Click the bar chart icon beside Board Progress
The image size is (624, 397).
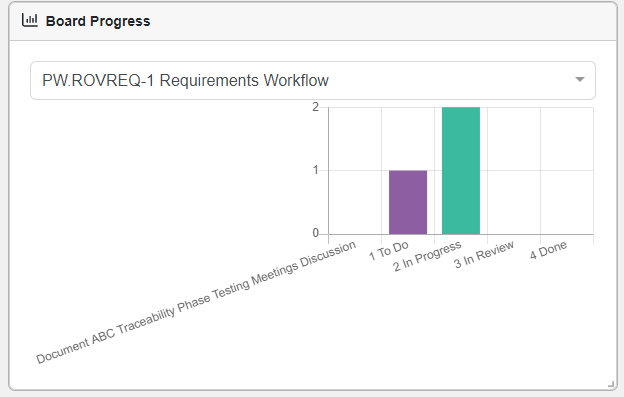coord(30,20)
